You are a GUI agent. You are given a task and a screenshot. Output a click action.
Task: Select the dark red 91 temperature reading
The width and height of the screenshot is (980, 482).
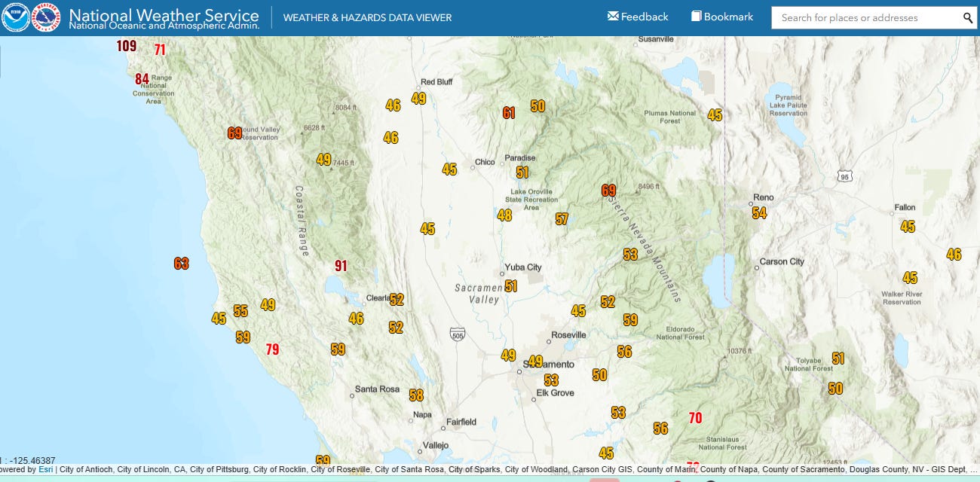(x=341, y=266)
